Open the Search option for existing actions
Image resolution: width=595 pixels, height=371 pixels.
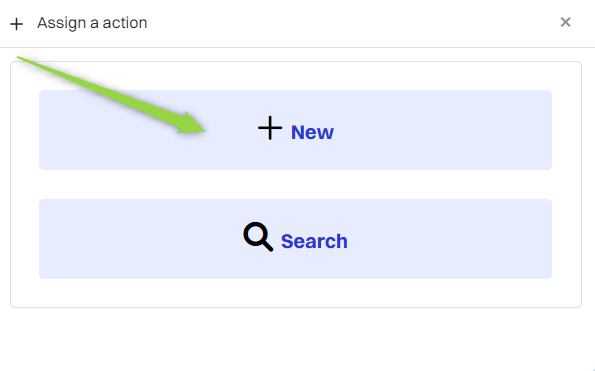coord(295,239)
